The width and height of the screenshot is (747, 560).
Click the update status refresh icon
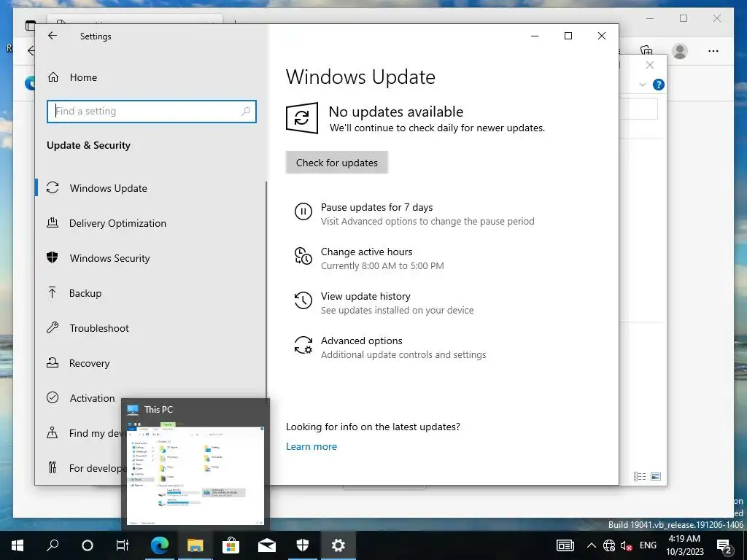click(301, 117)
